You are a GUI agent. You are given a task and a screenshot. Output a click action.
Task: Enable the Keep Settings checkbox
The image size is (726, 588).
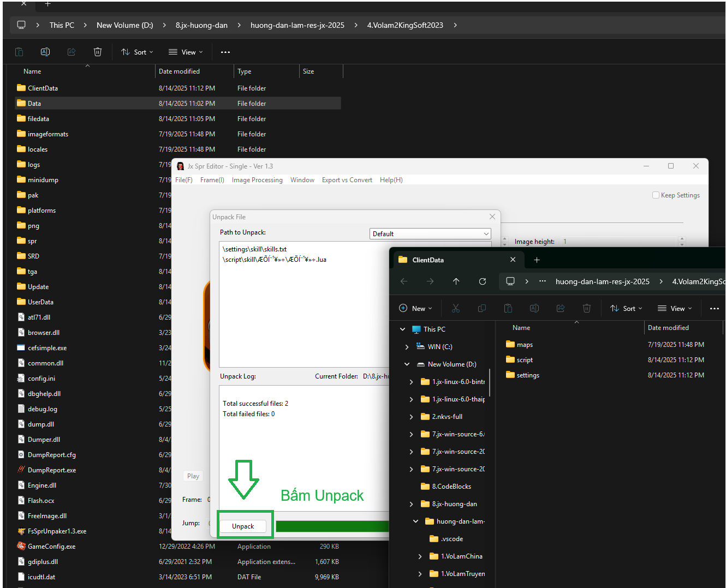point(656,195)
